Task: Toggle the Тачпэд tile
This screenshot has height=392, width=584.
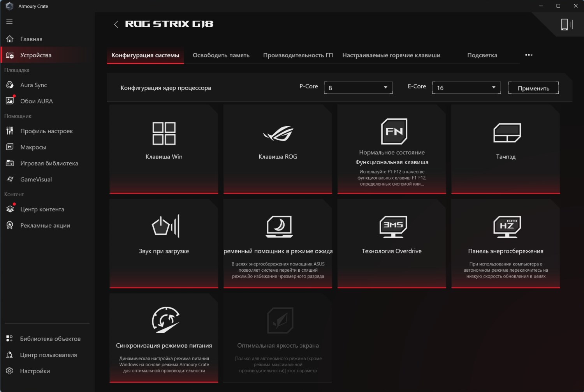Action: pos(506,149)
